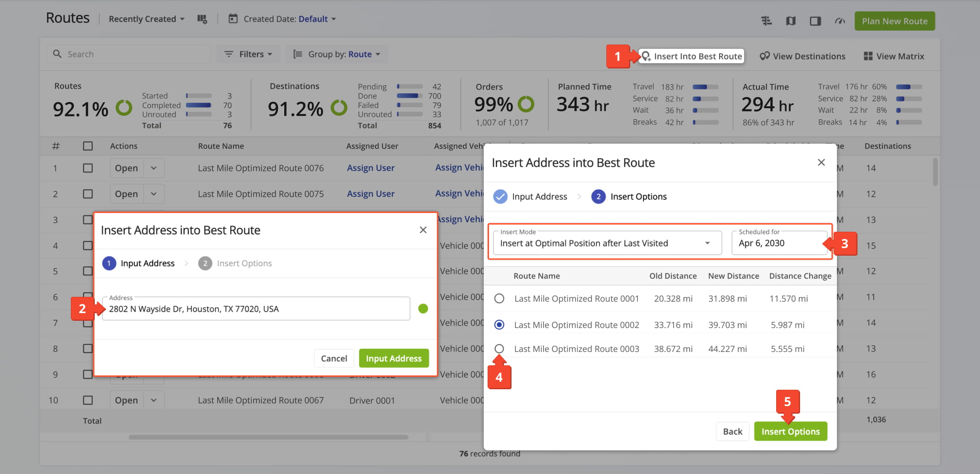
Task: Return to completed Input Address step in right dialog
Action: [x=530, y=196]
